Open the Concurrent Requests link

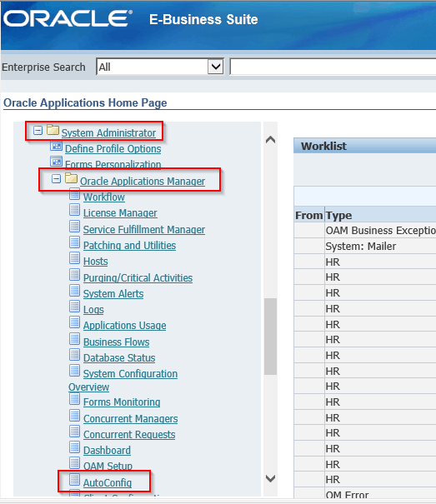point(129,435)
